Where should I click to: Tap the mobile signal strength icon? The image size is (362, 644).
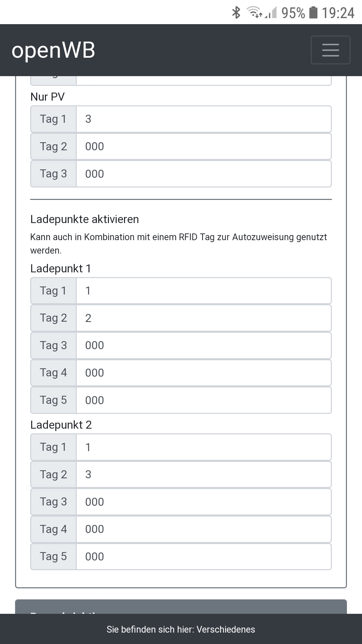271,13
